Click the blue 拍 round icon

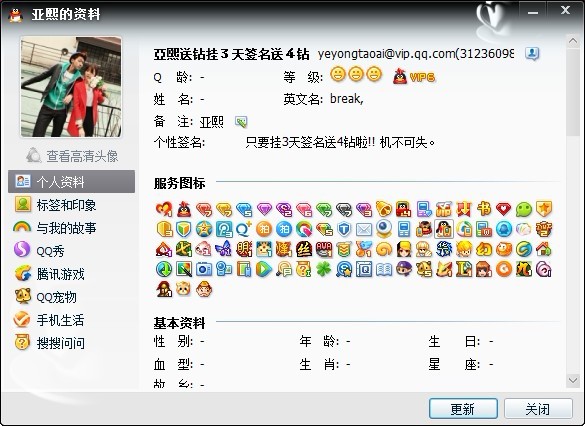pyautogui.click(x=284, y=229)
